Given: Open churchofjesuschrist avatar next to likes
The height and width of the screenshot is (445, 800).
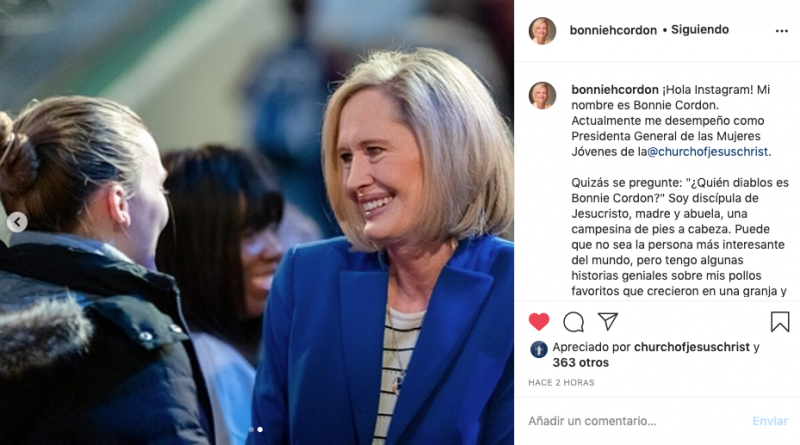Looking at the screenshot, I should click(539, 349).
